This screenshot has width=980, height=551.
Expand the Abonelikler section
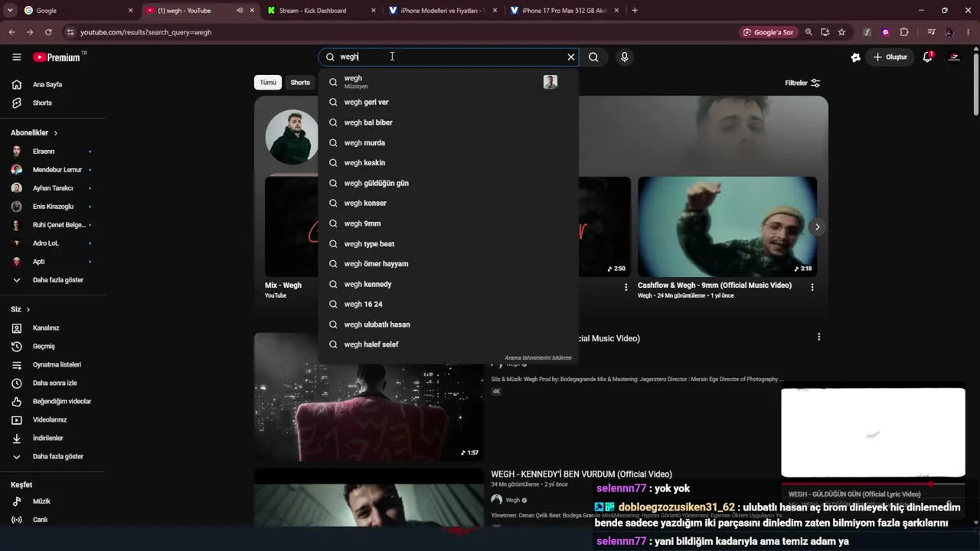point(34,132)
